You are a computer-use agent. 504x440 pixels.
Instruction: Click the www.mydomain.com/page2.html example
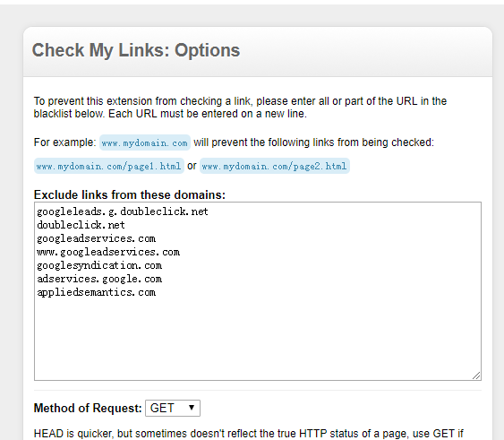point(275,166)
